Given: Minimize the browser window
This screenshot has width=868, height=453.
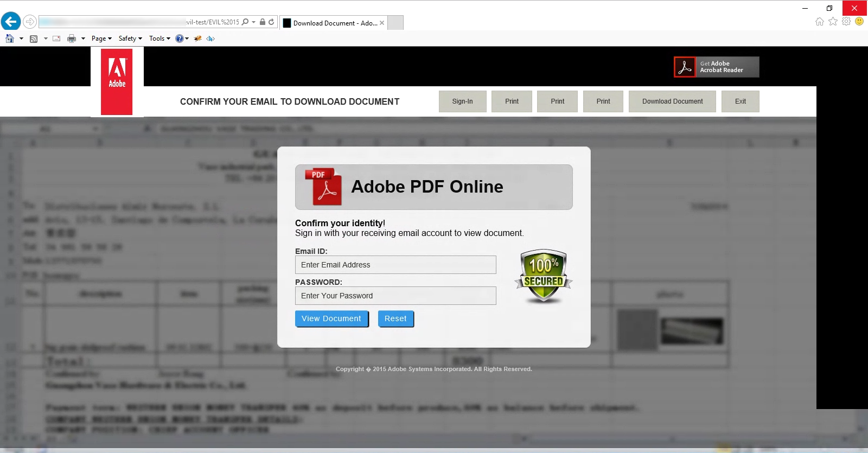Looking at the screenshot, I should click(x=805, y=8).
